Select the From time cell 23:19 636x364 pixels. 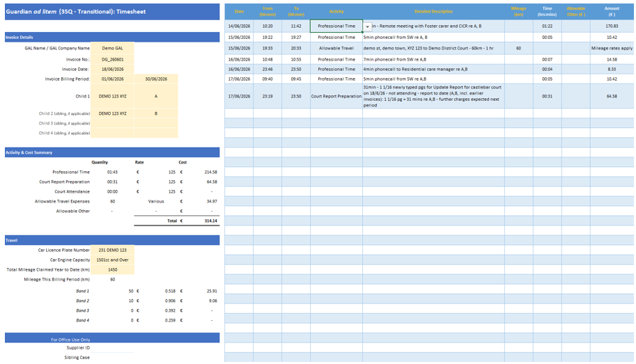[267, 96]
